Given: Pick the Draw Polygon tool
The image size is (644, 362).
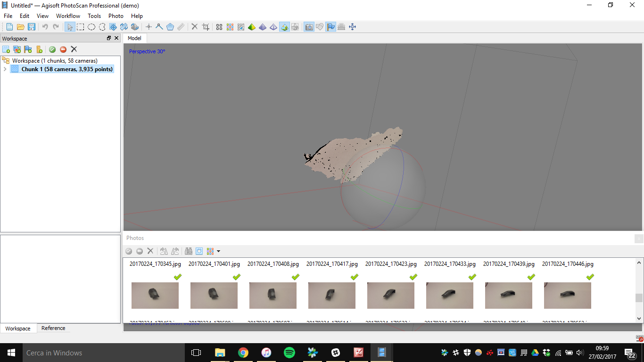Looking at the screenshot, I should pyautogui.click(x=170, y=27).
